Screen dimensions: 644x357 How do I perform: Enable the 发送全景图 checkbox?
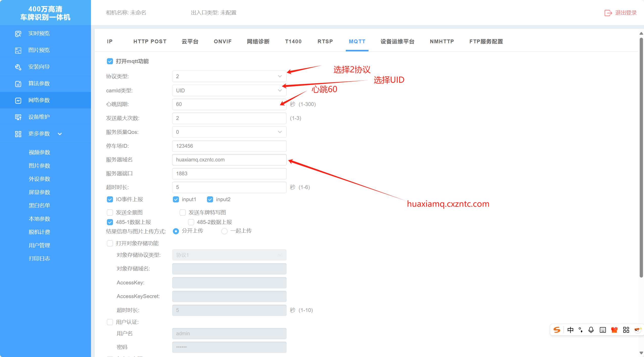tap(110, 213)
